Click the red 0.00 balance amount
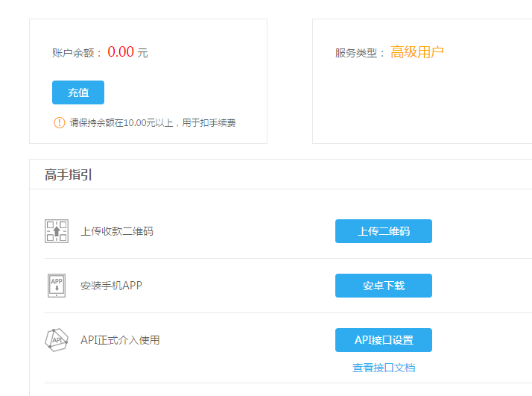 (x=121, y=52)
